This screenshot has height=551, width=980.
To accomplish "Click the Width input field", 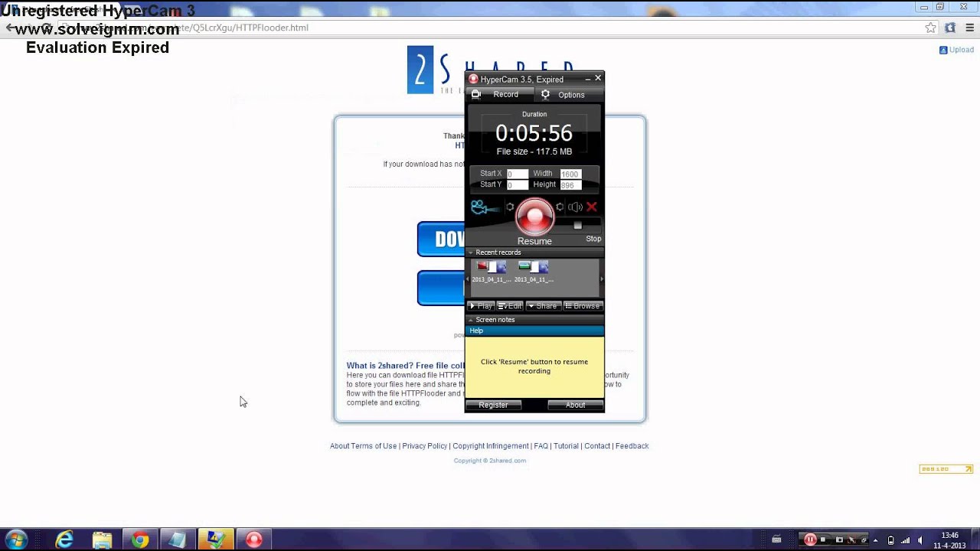I will pos(570,174).
